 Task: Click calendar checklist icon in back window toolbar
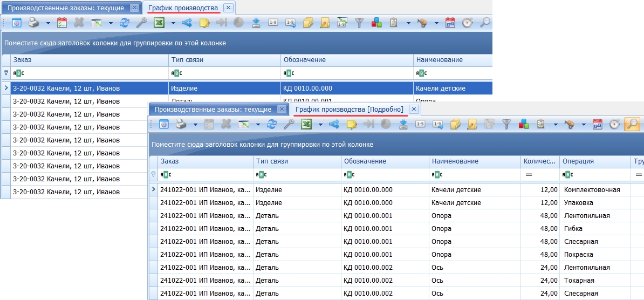[62, 23]
